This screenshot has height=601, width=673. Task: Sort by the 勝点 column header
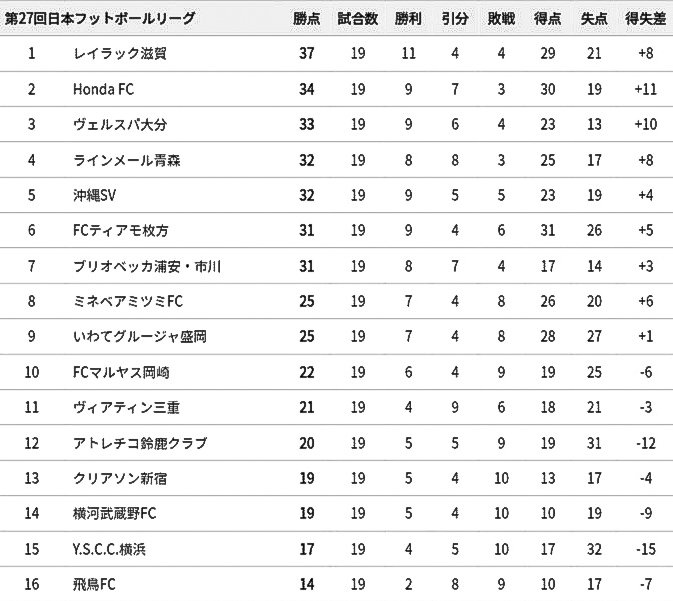click(307, 18)
